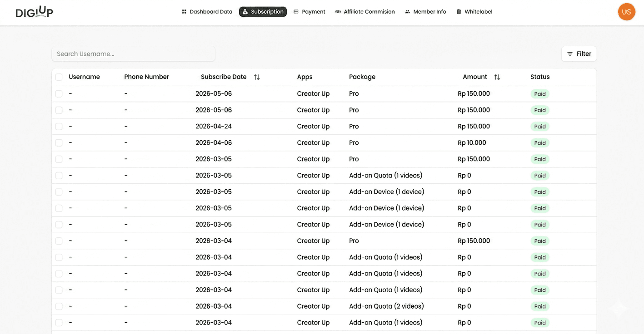Screen dimensions: 644x334
Task: Click the Package column header
Action: (x=362, y=77)
